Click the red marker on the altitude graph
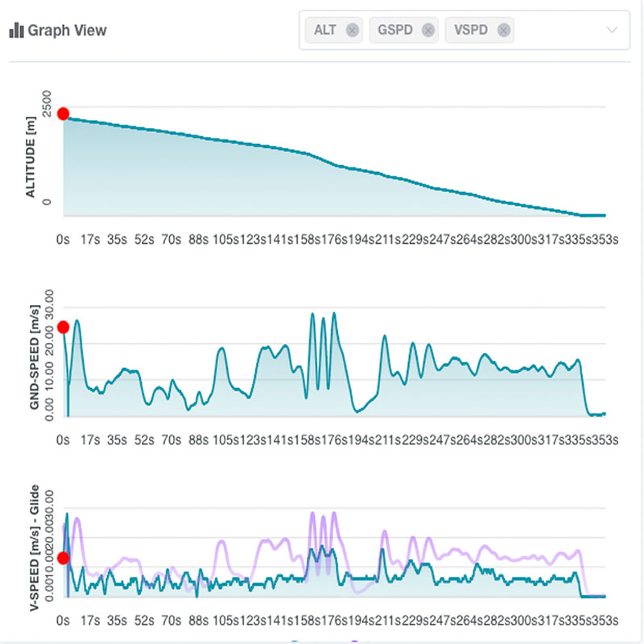This screenshot has width=644, height=644. pyautogui.click(x=63, y=114)
